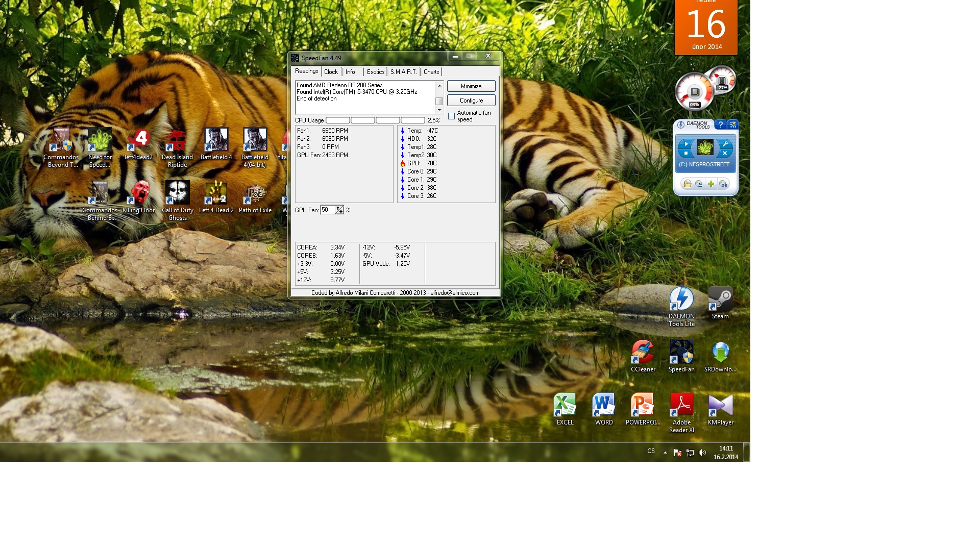Click the GPU Fan percentage stepper arrows
This screenshot has width=980, height=551.
click(339, 210)
